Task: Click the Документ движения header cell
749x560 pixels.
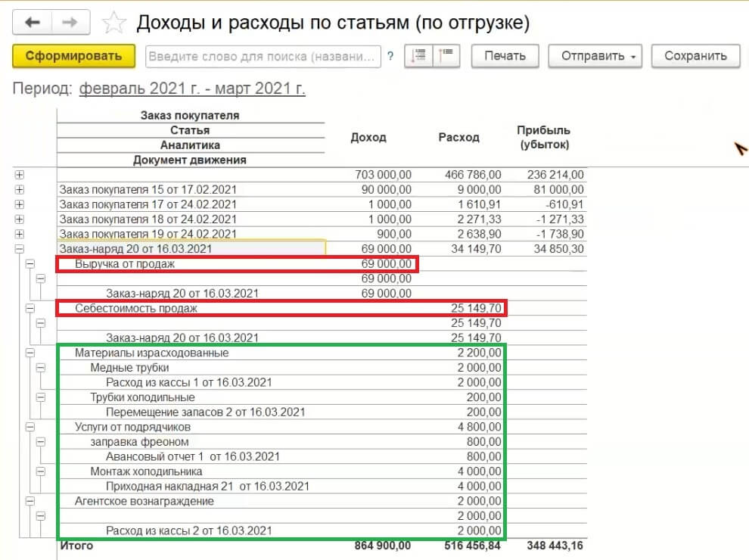Action: pos(190,160)
